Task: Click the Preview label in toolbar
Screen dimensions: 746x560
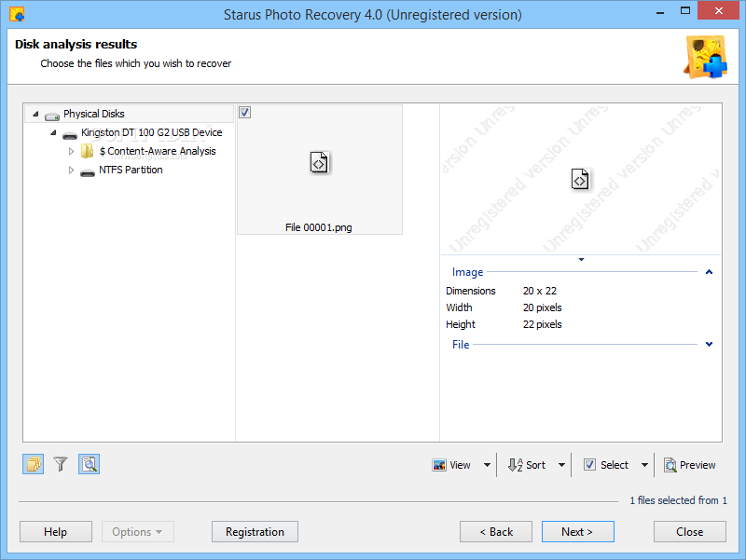Action: pos(698,465)
